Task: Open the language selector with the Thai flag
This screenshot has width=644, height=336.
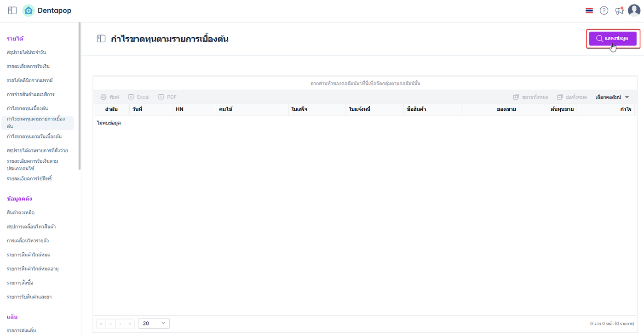Action: (589, 11)
